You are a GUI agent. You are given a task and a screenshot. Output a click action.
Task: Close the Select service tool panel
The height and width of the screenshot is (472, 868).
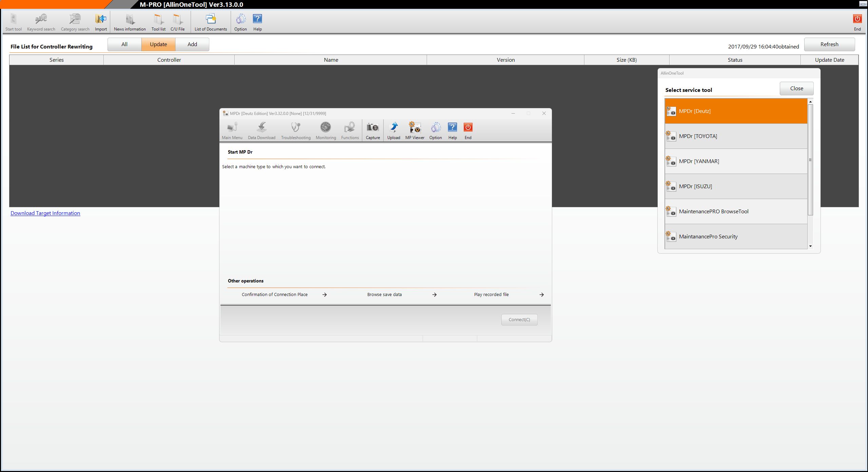click(796, 88)
